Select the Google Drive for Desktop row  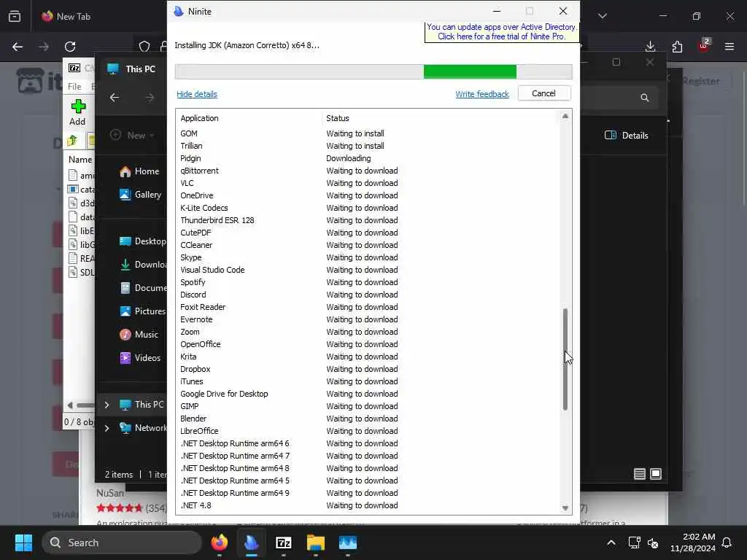pyautogui.click(x=367, y=394)
